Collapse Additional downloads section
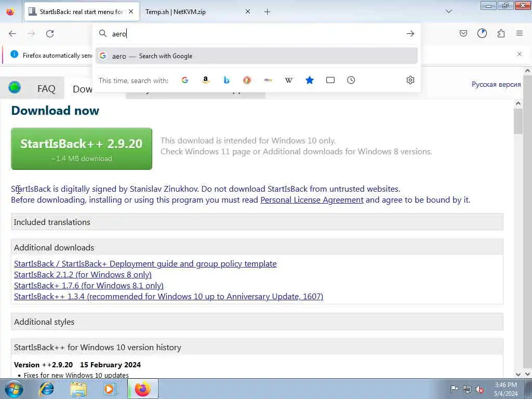The width and height of the screenshot is (532, 399). tap(257, 247)
